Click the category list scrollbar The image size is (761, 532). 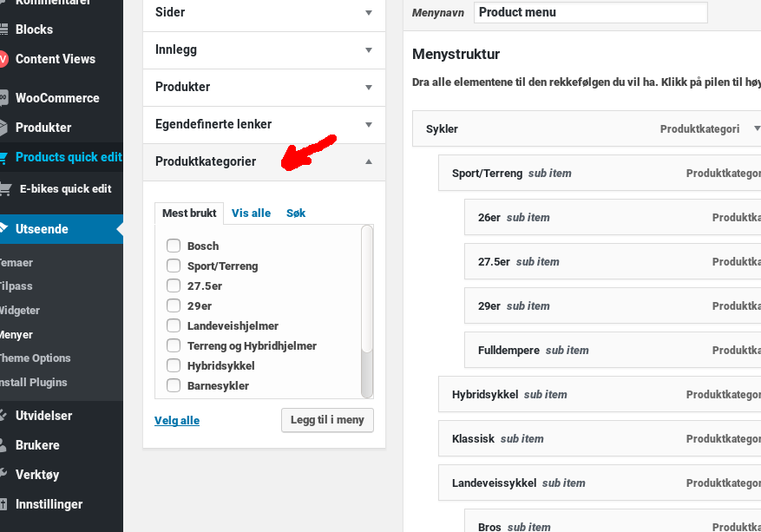pyautogui.click(x=367, y=312)
